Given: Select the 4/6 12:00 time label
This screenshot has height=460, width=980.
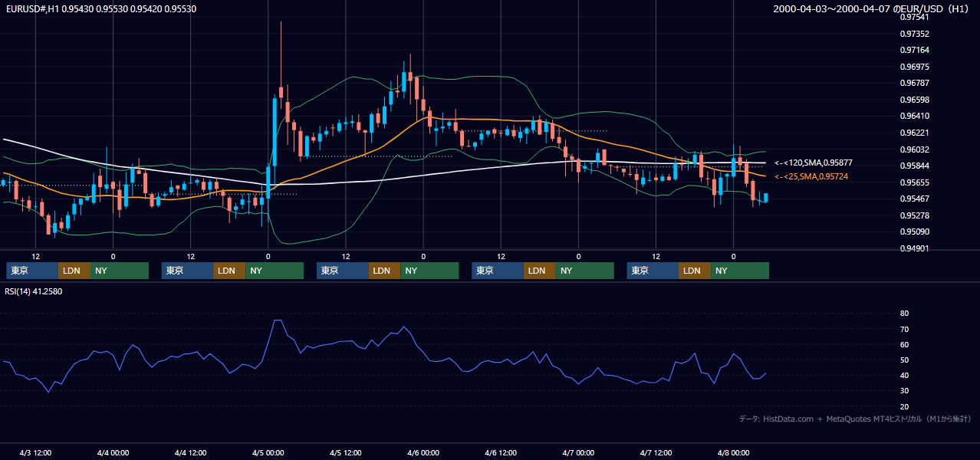Looking at the screenshot, I should pyautogui.click(x=501, y=452).
